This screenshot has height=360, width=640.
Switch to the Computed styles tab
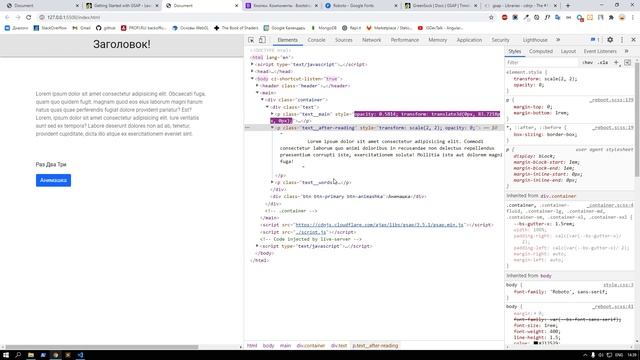coord(541,51)
